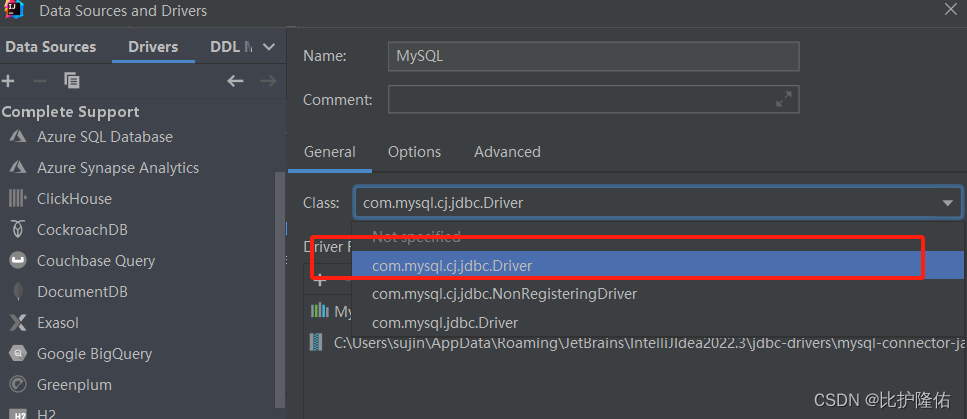Switch to the Data Sources tab
This screenshot has height=419, width=967.
click(51, 47)
